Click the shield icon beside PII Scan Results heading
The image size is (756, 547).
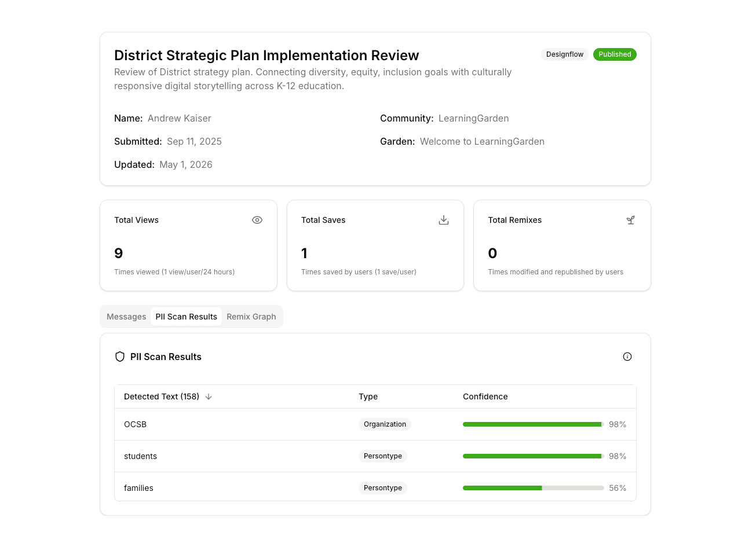click(x=120, y=357)
